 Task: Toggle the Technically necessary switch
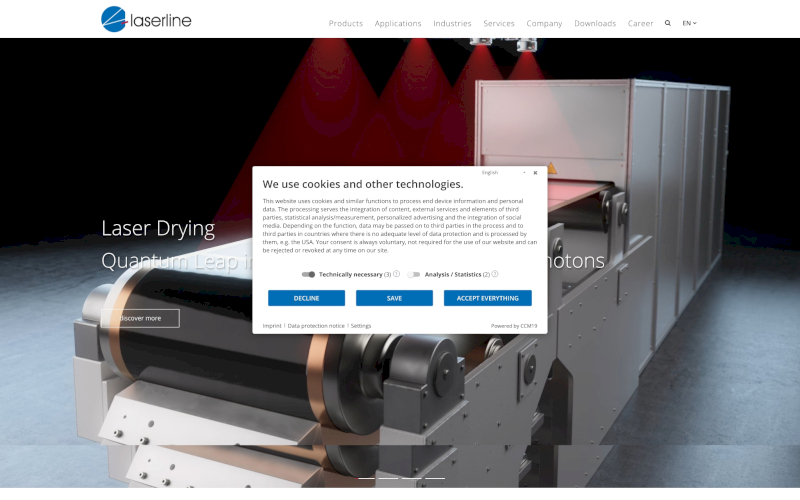[x=308, y=274]
